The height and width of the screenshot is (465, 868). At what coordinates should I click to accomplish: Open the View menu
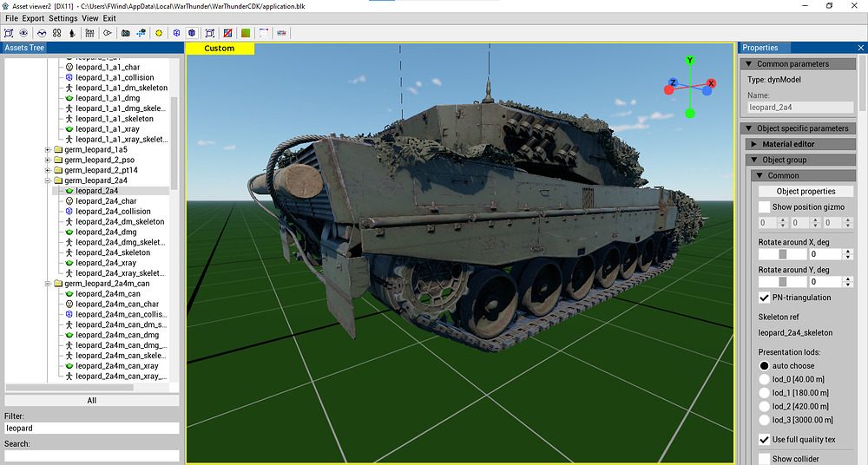click(x=90, y=18)
